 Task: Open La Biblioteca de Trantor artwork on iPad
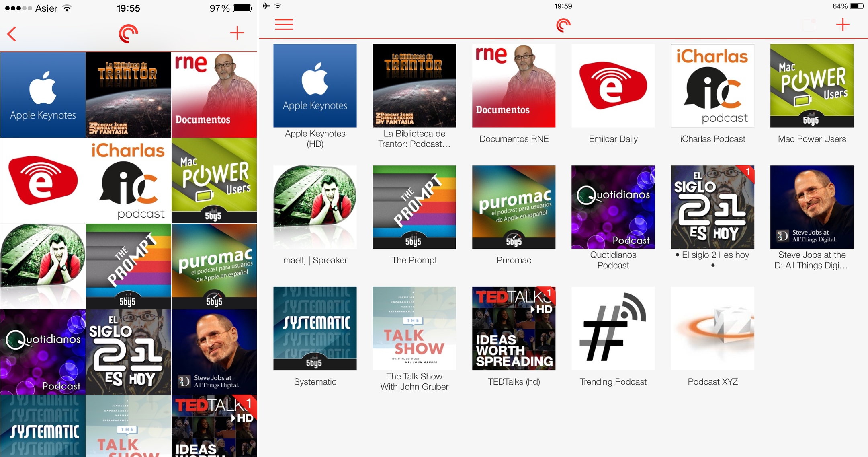[414, 86]
